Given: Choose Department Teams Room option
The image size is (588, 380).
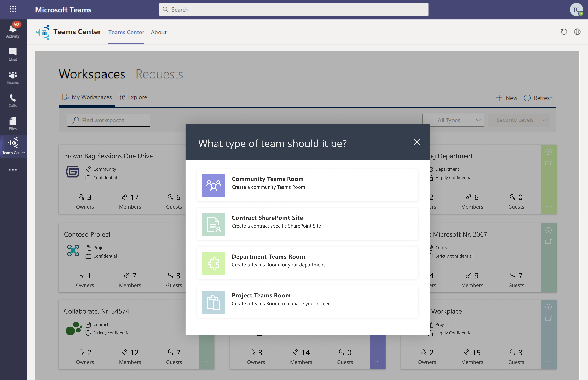Looking at the screenshot, I should coord(307,263).
